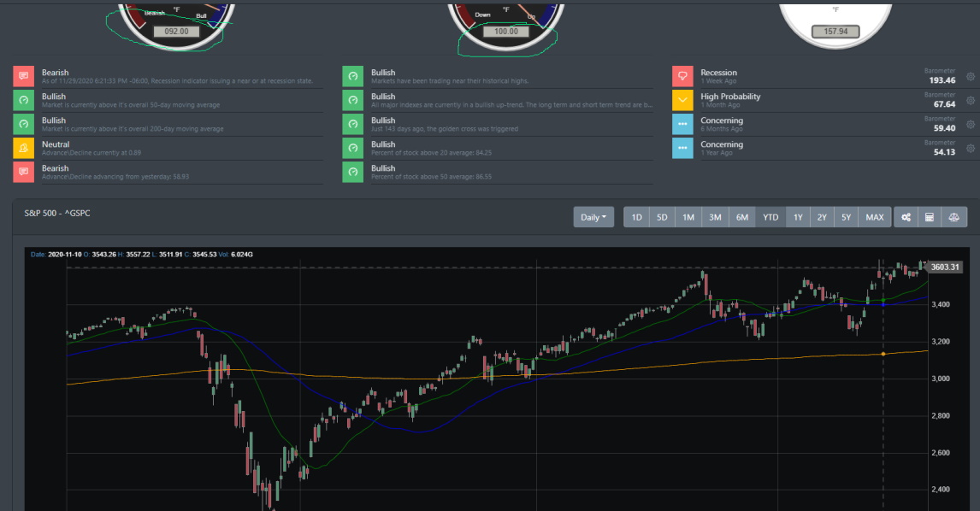
Task: Show the 1Y chart range
Action: (798, 217)
